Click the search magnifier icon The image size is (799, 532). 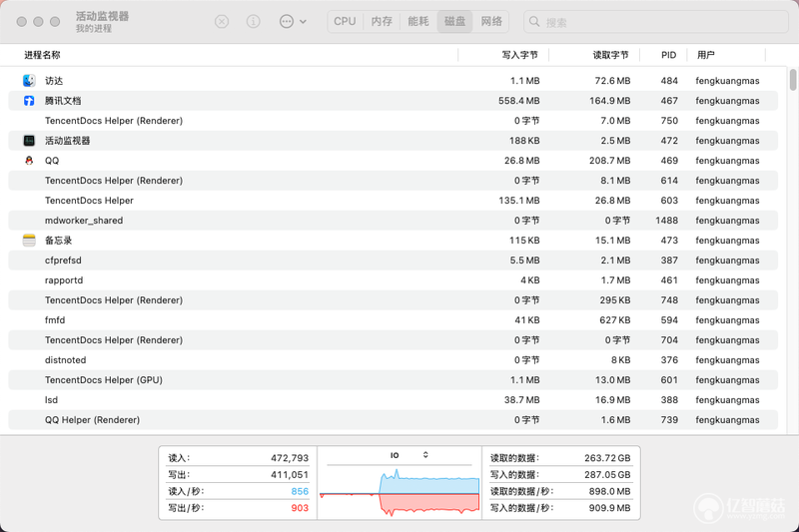[534, 21]
